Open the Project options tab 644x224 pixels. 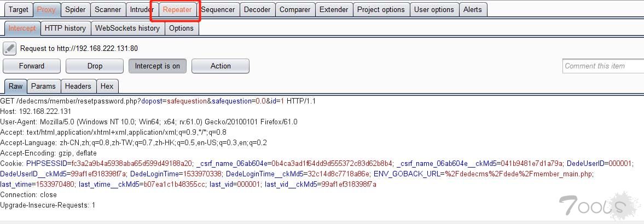pos(381,9)
